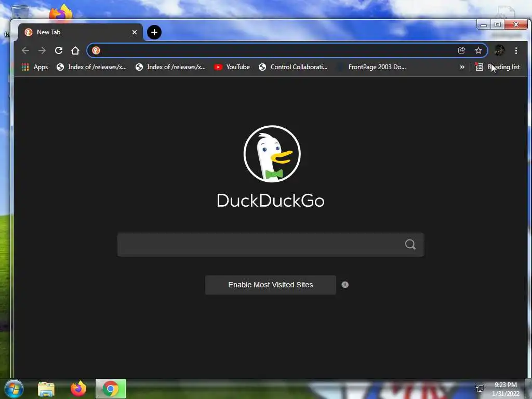
Task: Click the network tray icon
Action: [480, 389]
